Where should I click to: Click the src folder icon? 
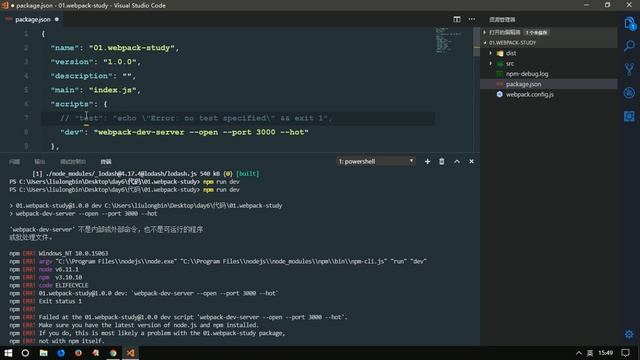tap(500, 64)
